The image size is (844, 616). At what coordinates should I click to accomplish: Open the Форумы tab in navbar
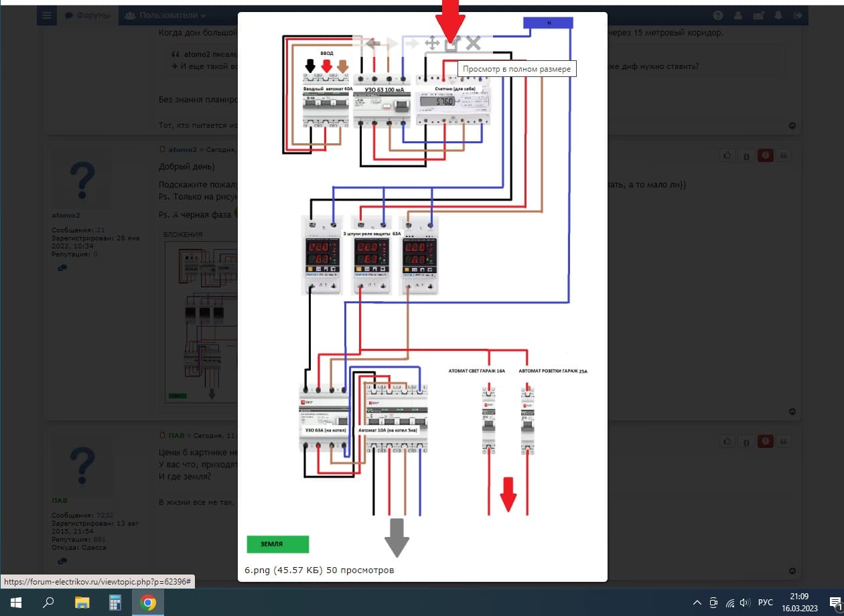pos(88,15)
